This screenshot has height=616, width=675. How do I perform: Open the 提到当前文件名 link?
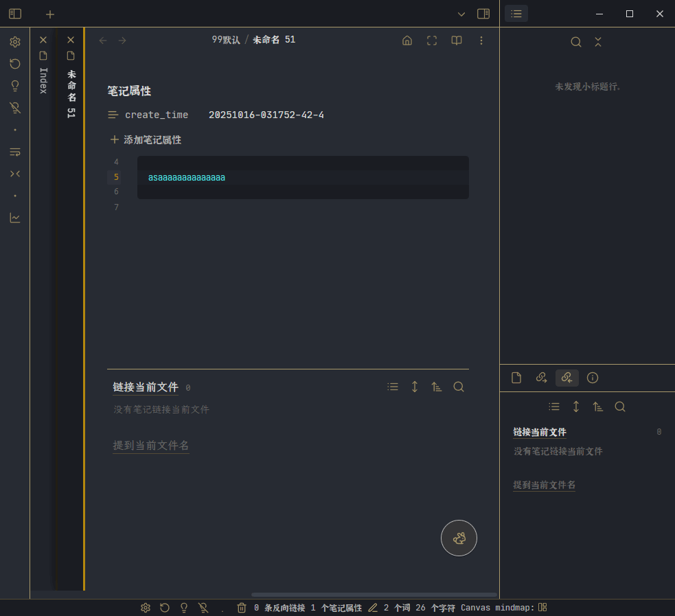(x=150, y=444)
